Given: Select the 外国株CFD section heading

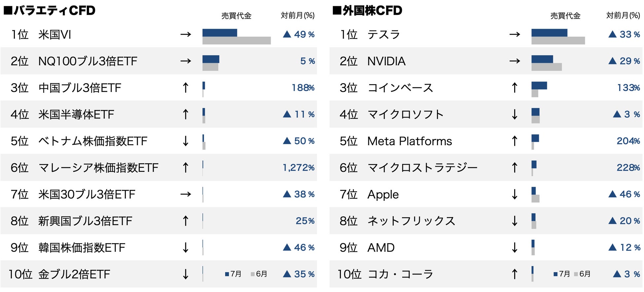Looking at the screenshot, I should pyautogui.click(x=367, y=11).
